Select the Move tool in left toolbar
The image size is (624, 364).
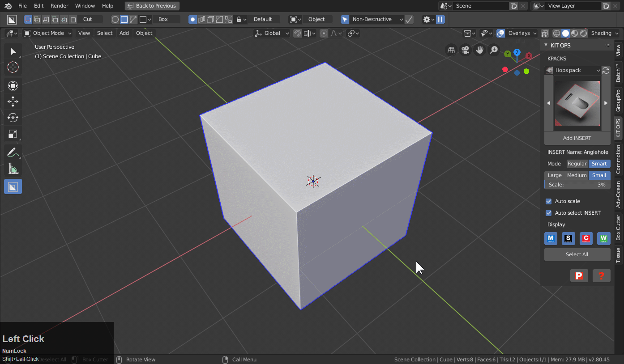click(x=13, y=102)
